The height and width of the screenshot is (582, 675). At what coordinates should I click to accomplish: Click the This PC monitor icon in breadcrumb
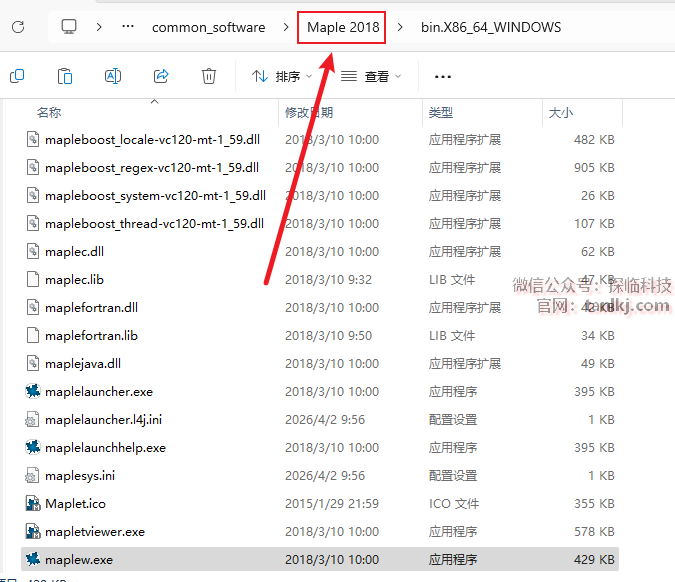[69, 27]
